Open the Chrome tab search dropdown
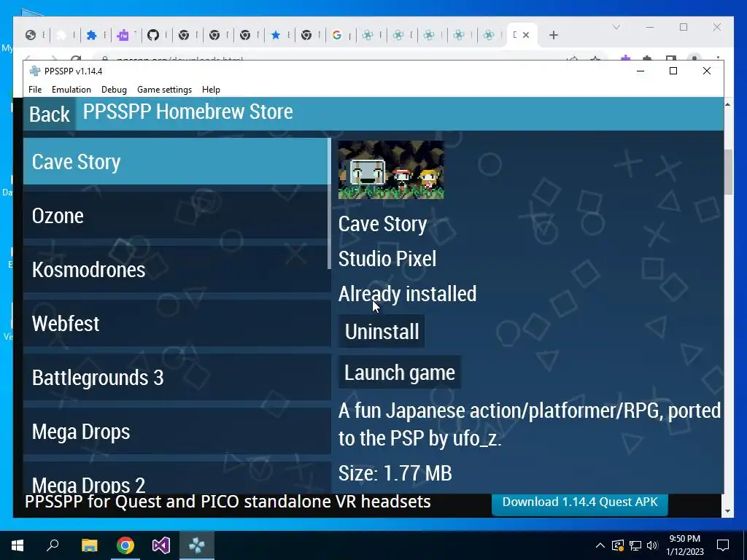 616,27
